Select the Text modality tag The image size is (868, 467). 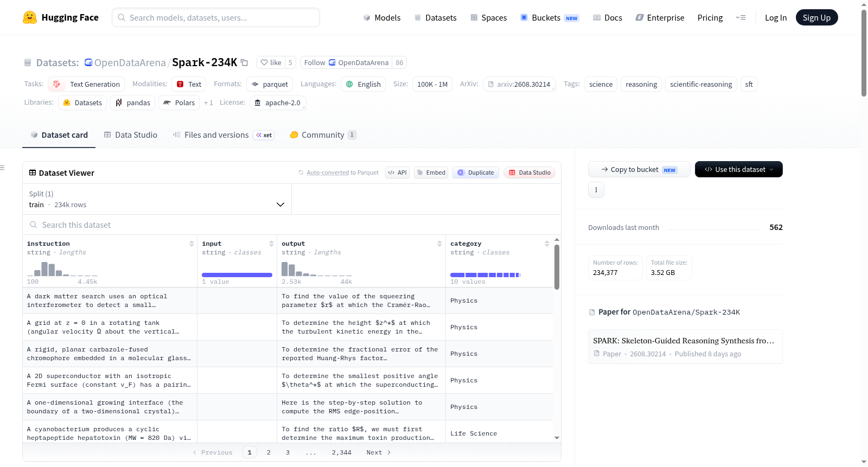tap(189, 84)
